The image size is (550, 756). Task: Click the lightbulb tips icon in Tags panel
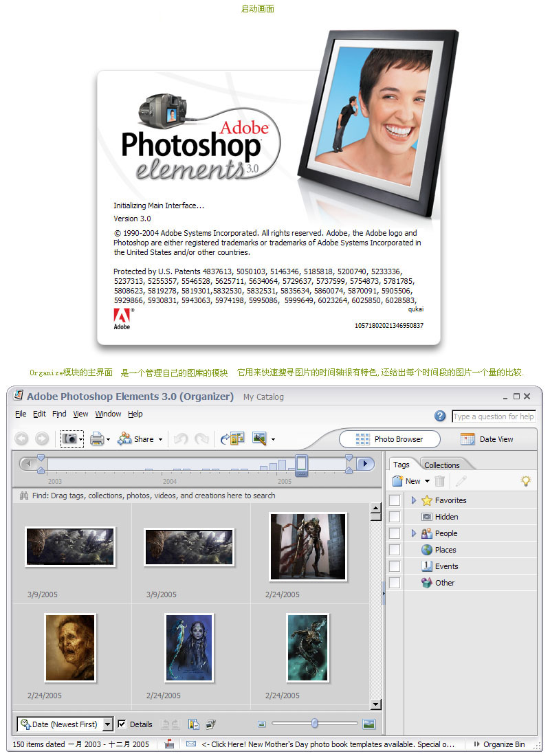526,480
